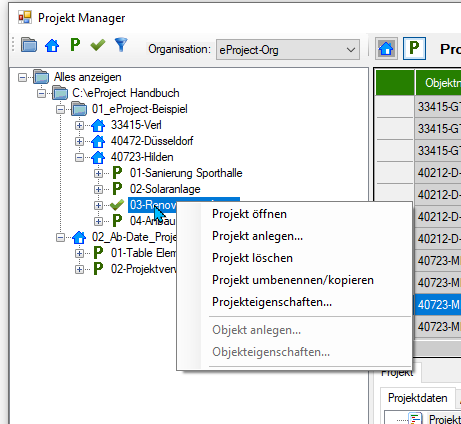Select the Alles anzeigen tree label
Image resolution: width=461 pixels, height=424 pixels.
pyautogui.click(x=88, y=77)
